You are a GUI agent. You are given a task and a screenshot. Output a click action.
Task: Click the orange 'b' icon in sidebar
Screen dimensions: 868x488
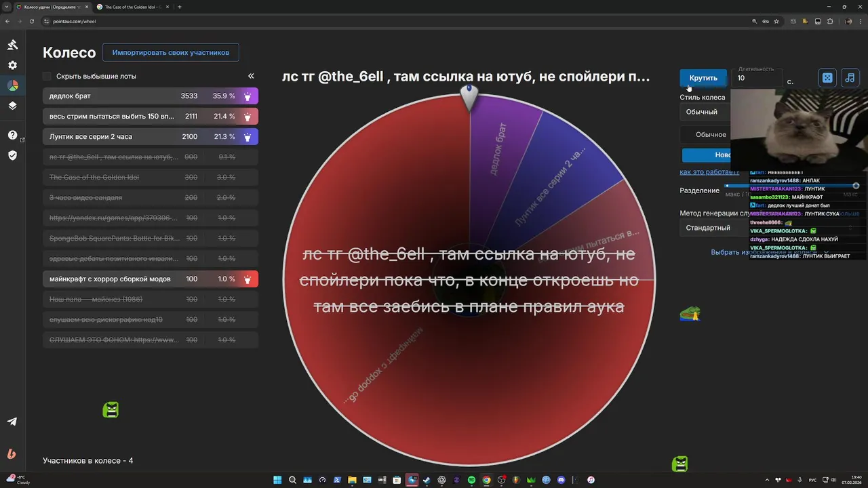[12, 454]
